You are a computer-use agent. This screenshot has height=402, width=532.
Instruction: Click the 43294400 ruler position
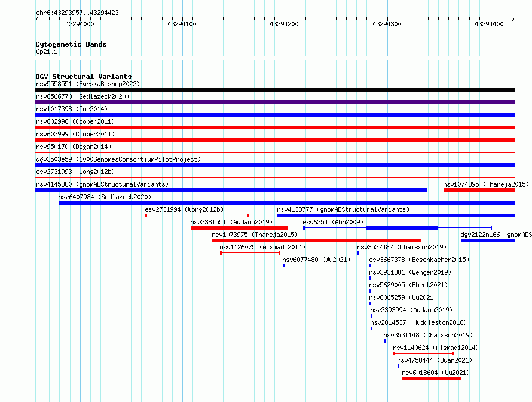[x=489, y=24]
